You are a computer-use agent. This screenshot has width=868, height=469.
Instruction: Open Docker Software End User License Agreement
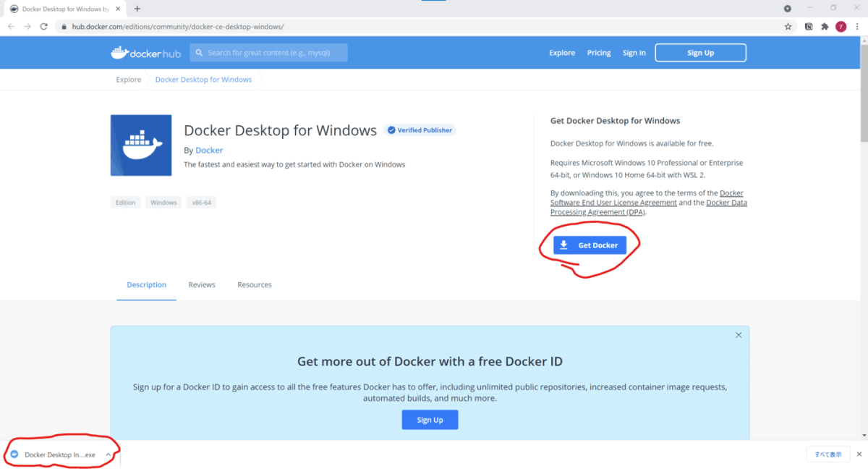tap(613, 203)
